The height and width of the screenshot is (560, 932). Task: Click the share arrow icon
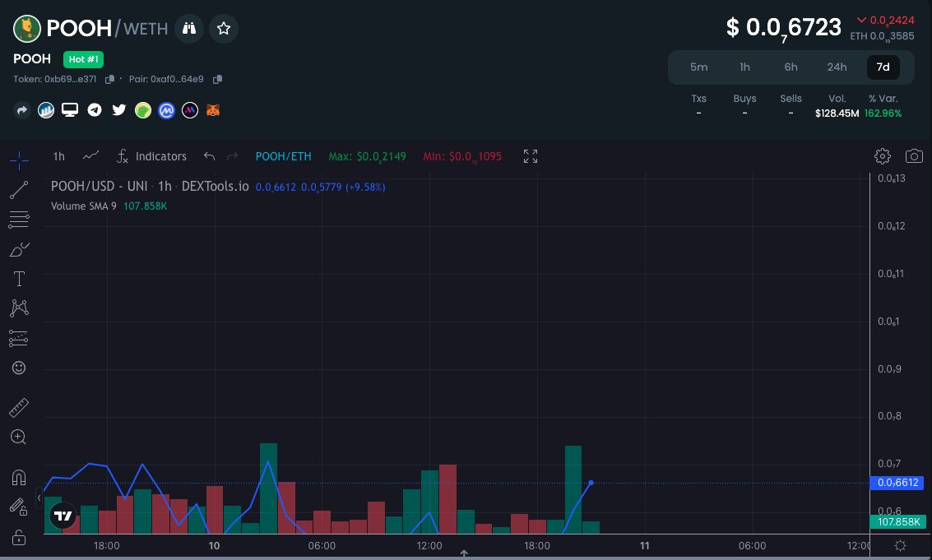pos(22,110)
